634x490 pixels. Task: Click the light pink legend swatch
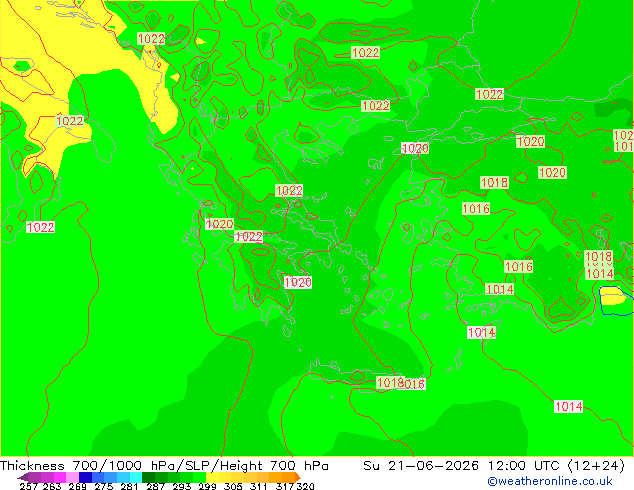pyautogui.click(x=72, y=477)
